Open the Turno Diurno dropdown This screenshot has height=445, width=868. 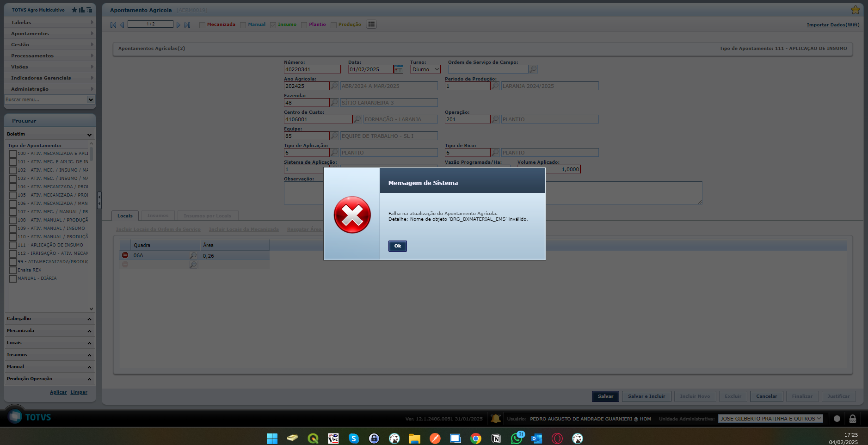(425, 69)
